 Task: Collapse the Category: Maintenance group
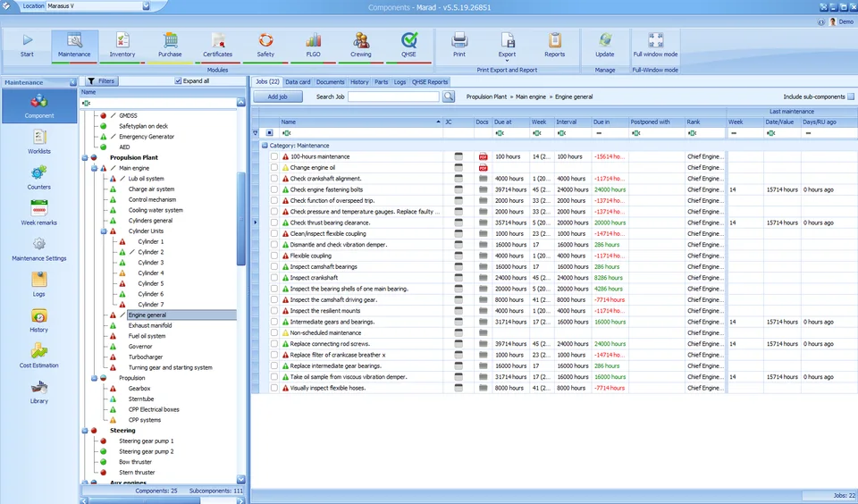click(x=265, y=146)
